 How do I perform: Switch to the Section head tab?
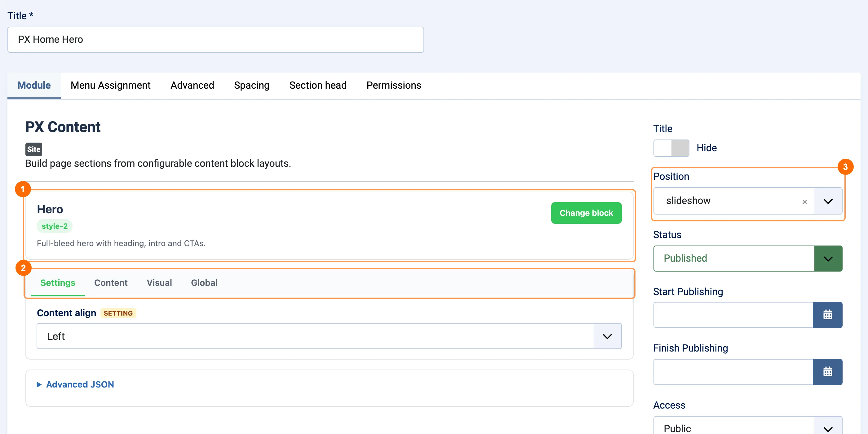(x=318, y=85)
